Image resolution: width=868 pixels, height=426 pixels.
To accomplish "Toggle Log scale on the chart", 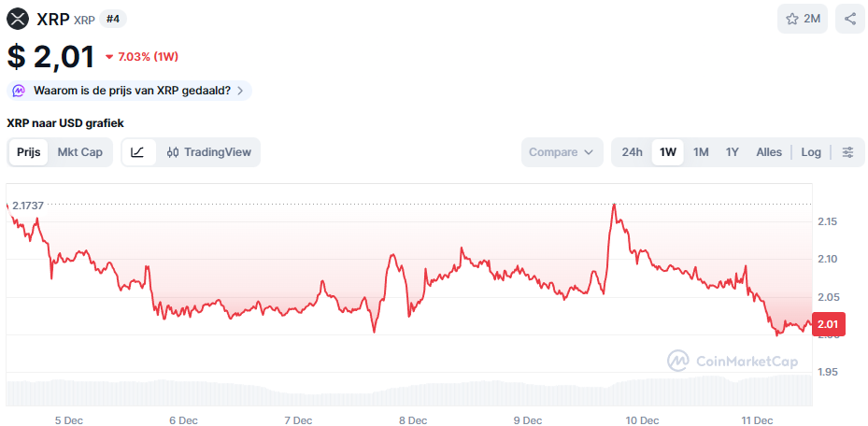I will [x=811, y=152].
